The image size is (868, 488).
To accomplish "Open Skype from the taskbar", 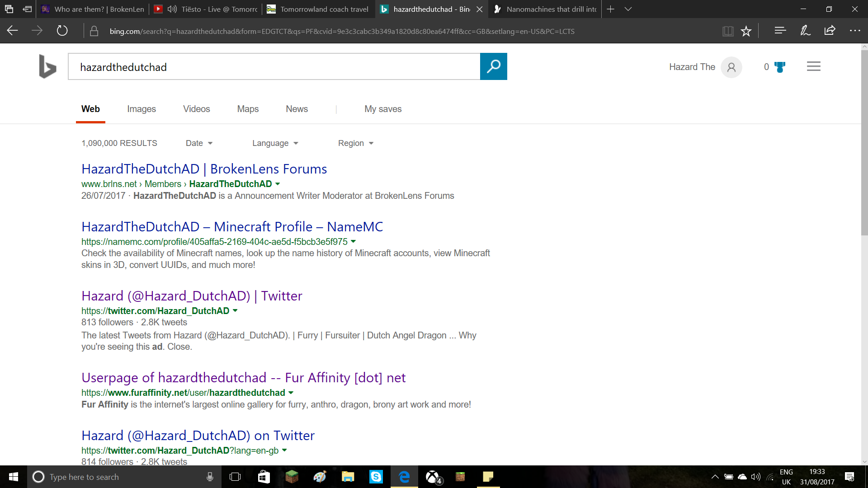I will click(376, 477).
